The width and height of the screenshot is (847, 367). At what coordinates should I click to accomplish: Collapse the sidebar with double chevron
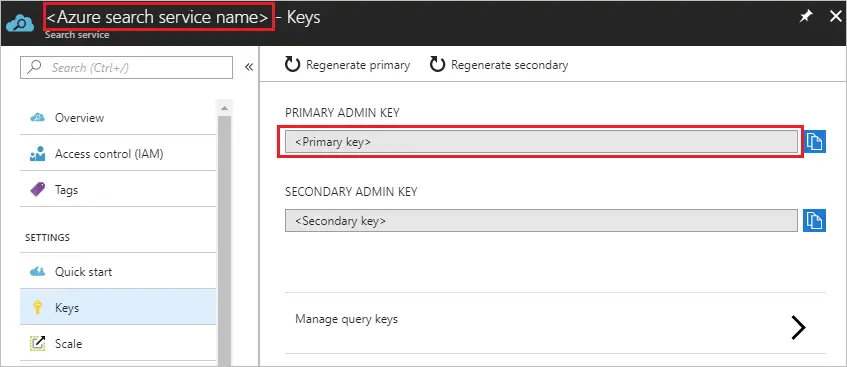pos(249,67)
